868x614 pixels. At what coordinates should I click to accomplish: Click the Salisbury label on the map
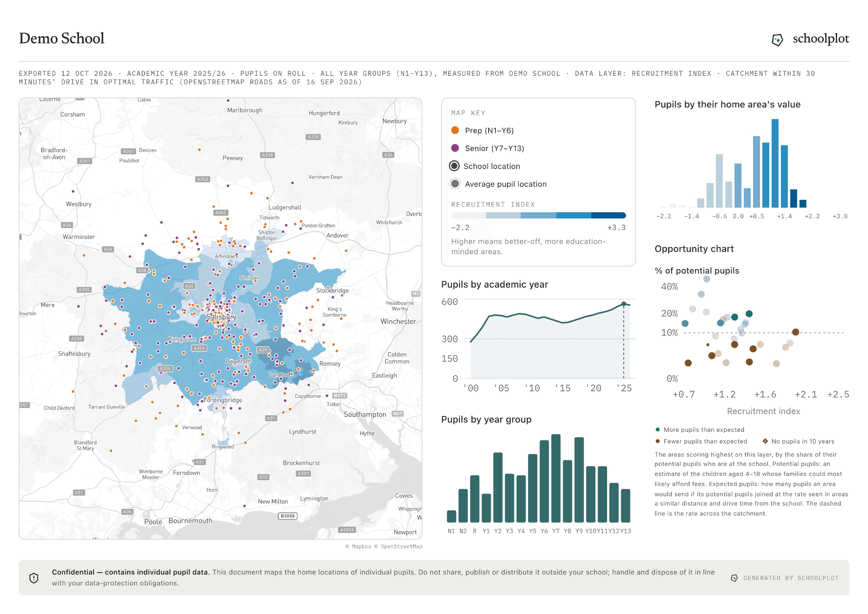(221, 317)
